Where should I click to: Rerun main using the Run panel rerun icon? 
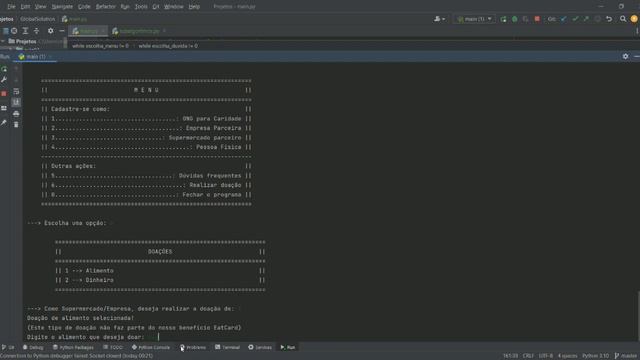pyautogui.click(x=4, y=69)
